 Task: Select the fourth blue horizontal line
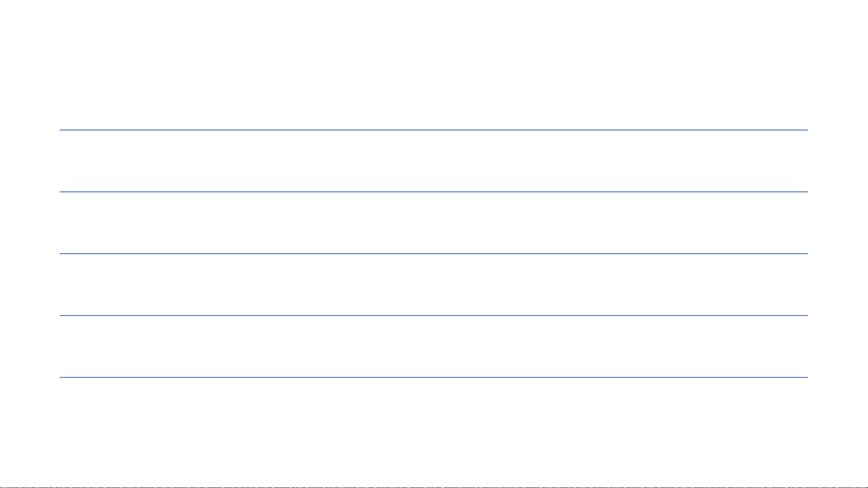click(x=434, y=316)
